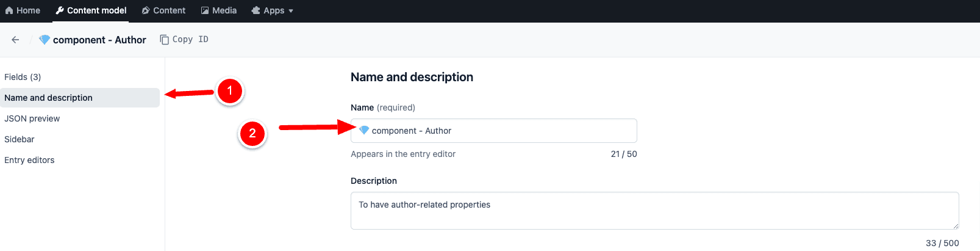This screenshot has height=251, width=980.
Task: Click the Content pen icon in navbar
Action: 146,10
